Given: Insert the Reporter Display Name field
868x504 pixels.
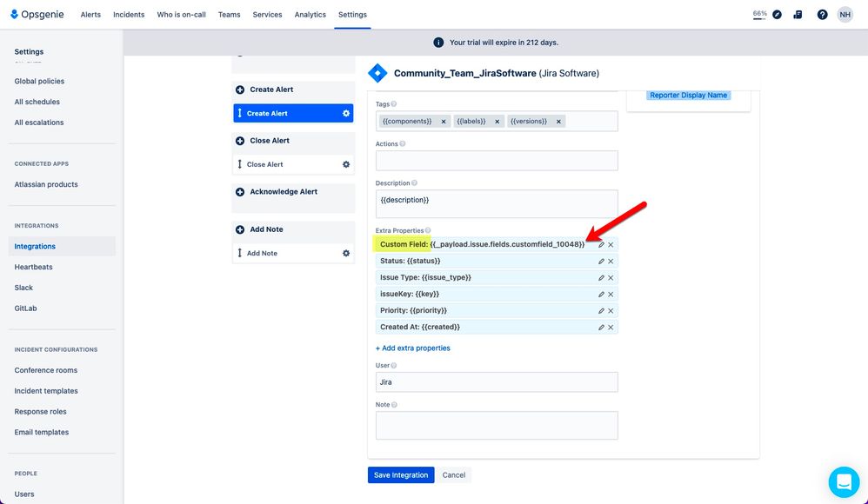Looking at the screenshot, I should coord(688,96).
